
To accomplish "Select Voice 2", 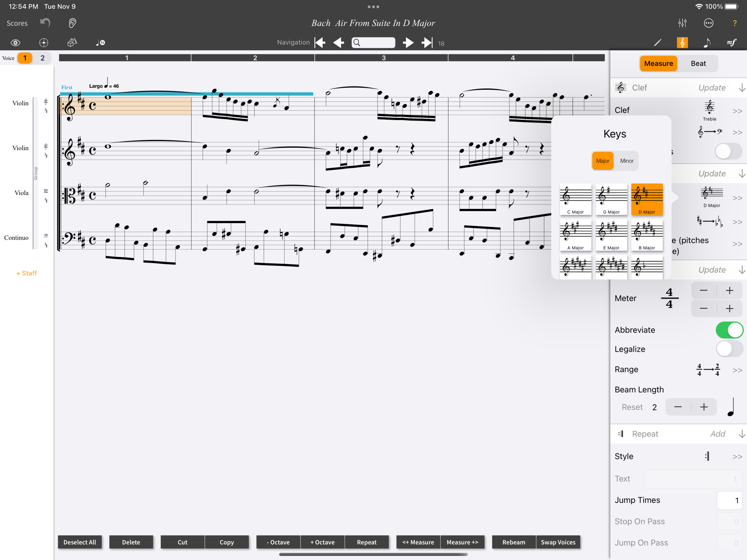I will [42, 58].
